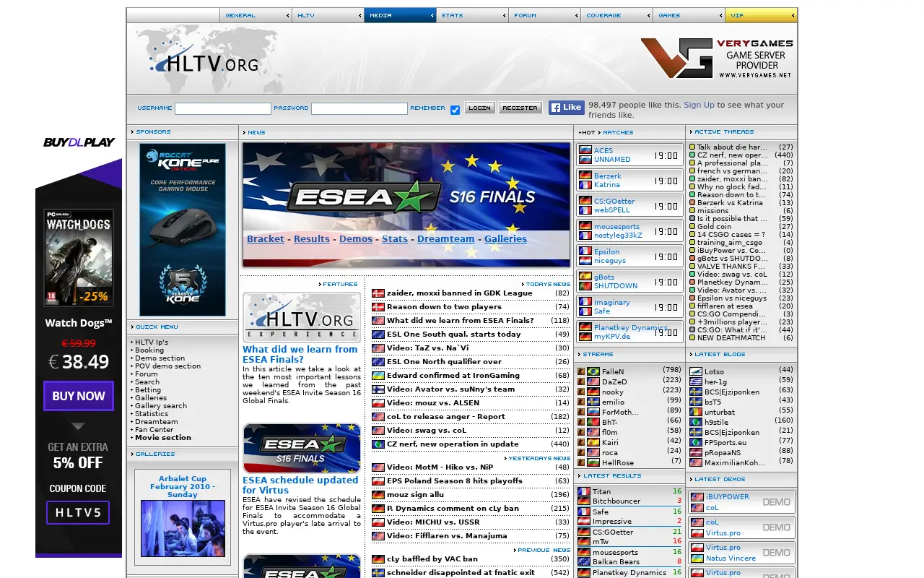The image size is (924, 578).
Task: Select 'Demo section' in Quick Menu
Action: pos(160,358)
